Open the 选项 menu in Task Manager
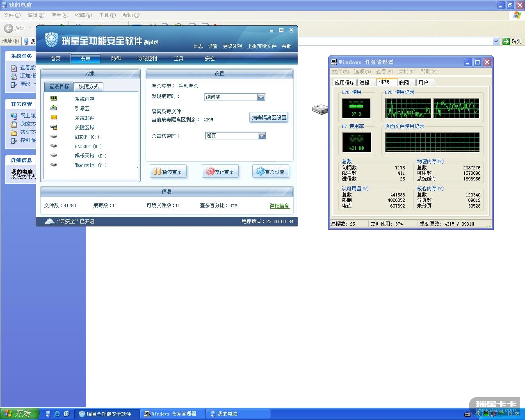Screen dimensions: 525x420 (x=362, y=72)
